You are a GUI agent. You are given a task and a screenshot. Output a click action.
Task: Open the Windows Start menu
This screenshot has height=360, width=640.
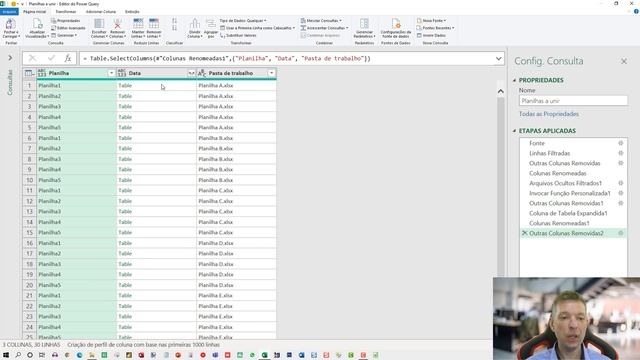coord(6,355)
